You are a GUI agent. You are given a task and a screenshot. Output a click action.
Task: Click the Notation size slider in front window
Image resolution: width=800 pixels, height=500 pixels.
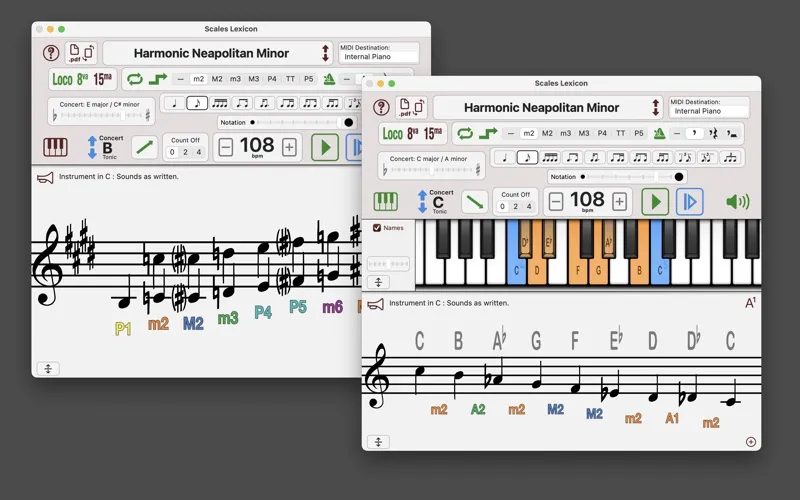point(630,177)
